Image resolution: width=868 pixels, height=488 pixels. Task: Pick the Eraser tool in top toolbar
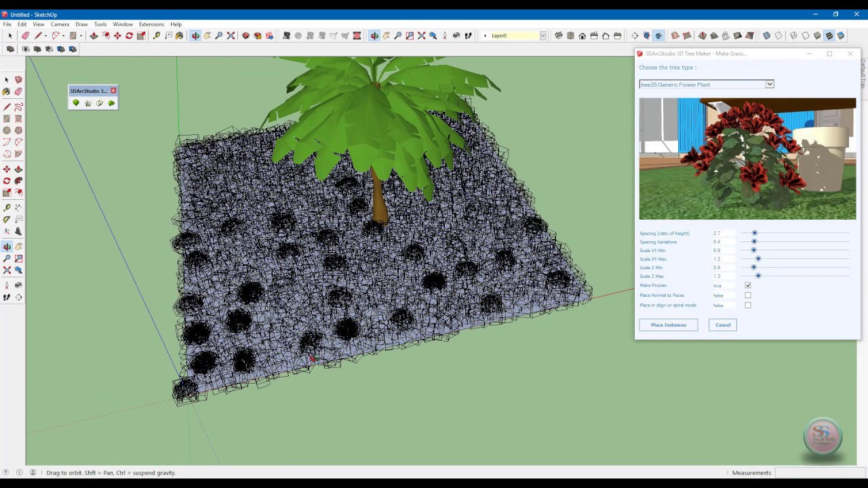[25, 35]
